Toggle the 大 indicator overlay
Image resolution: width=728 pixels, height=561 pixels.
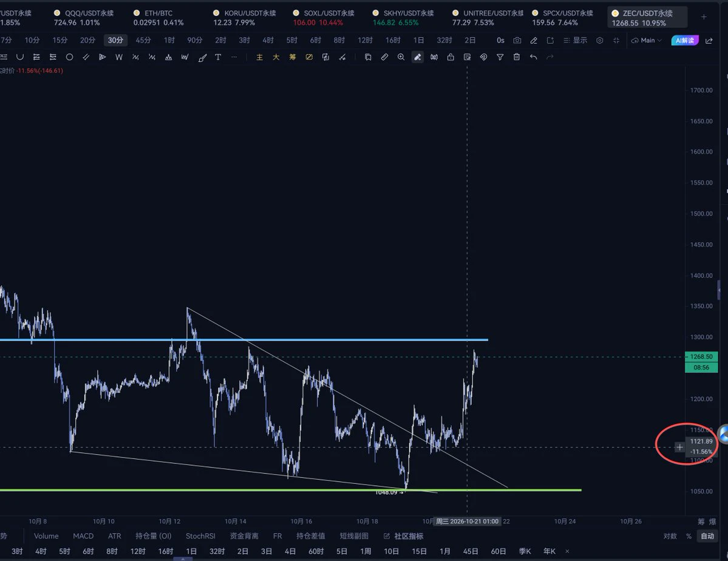(276, 57)
